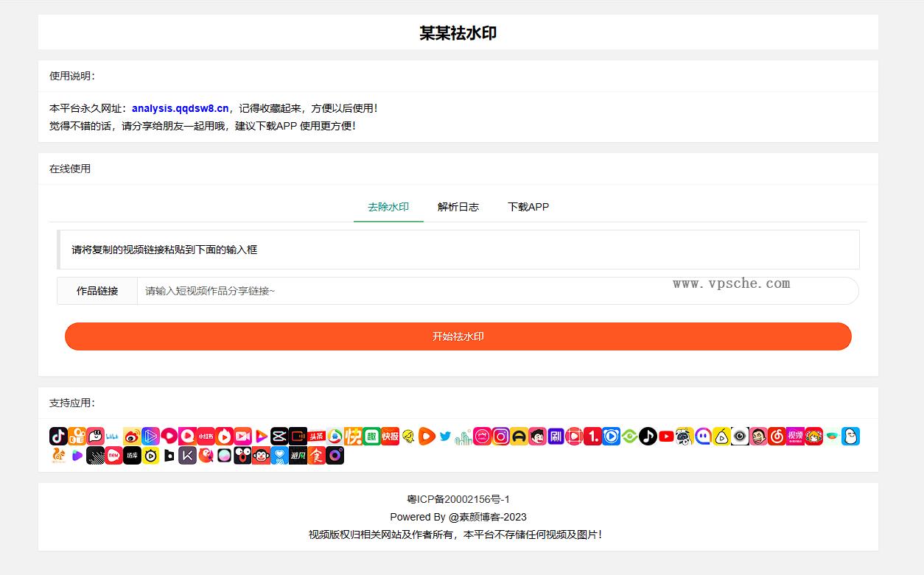Click the YouTube icon
924x575 pixels.
(666, 436)
